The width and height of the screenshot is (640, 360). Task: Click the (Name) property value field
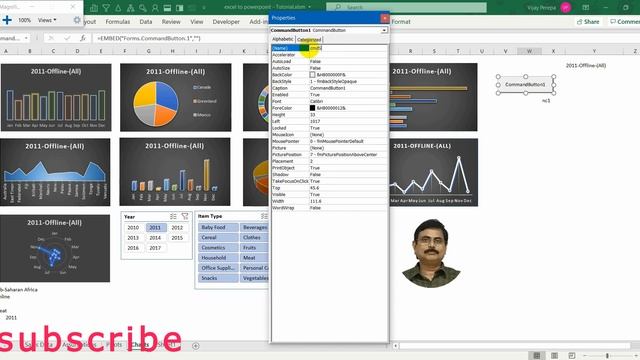(x=348, y=48)
